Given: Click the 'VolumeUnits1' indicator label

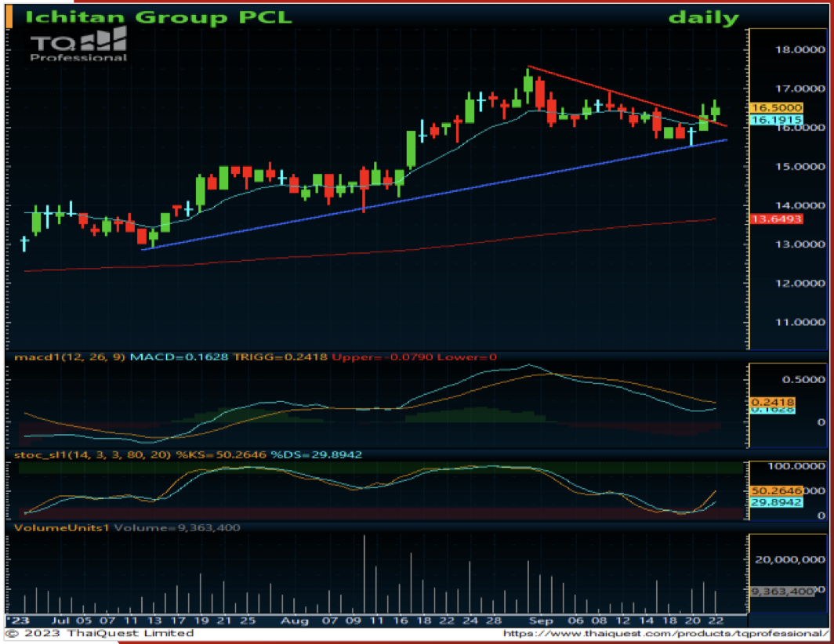Looking at the screenshot, I should [x=62, y=527].
